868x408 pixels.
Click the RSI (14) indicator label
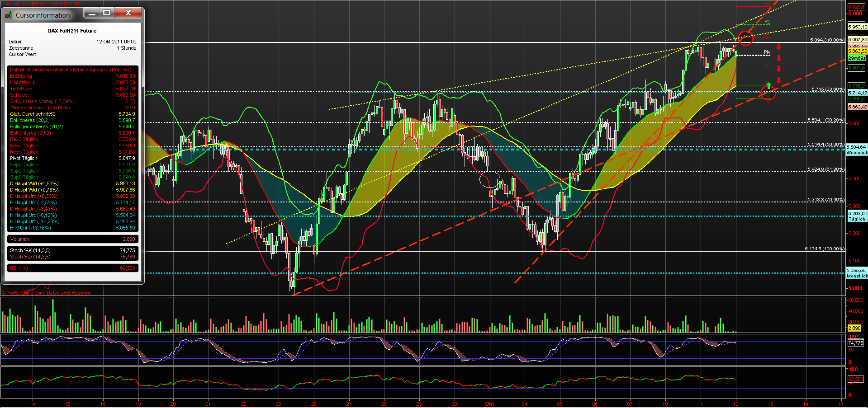tap(19, 267)
